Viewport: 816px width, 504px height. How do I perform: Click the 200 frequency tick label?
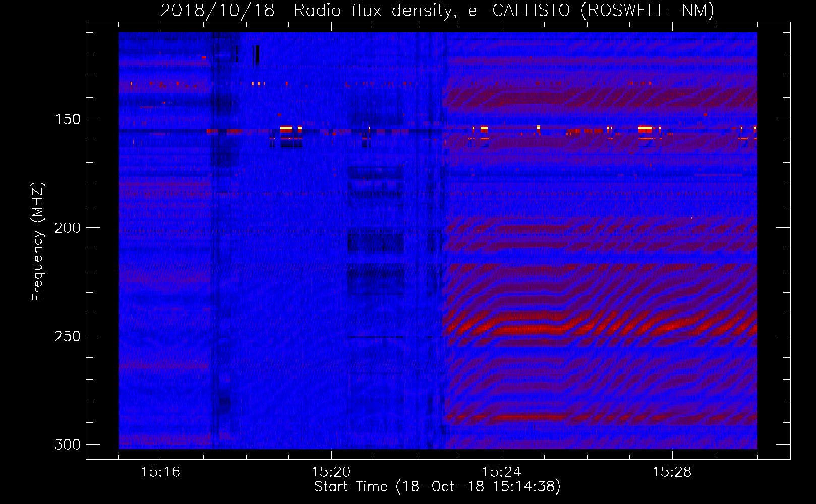click(x=67, y=228)
